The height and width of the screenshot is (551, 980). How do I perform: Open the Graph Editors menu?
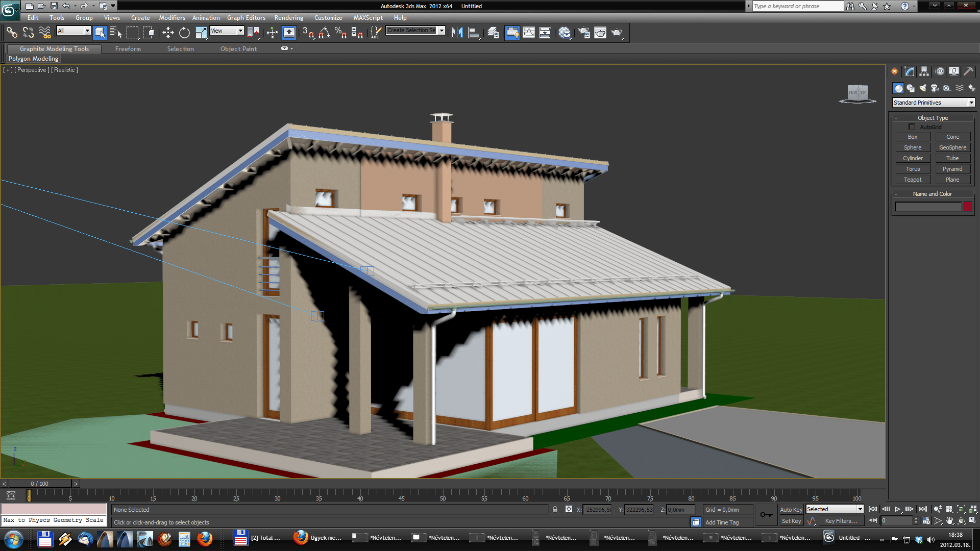(244, 17)
